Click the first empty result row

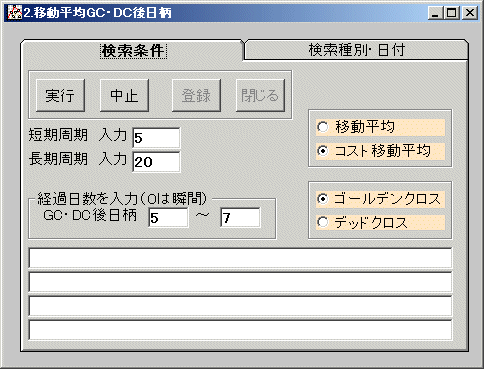tap(240, 258)
